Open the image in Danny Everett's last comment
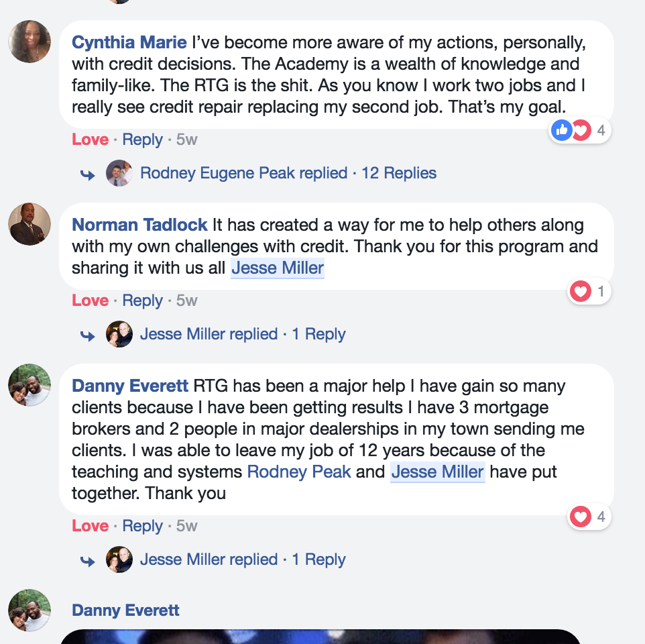This screenshot has height=644, width=645. point(320,636)
